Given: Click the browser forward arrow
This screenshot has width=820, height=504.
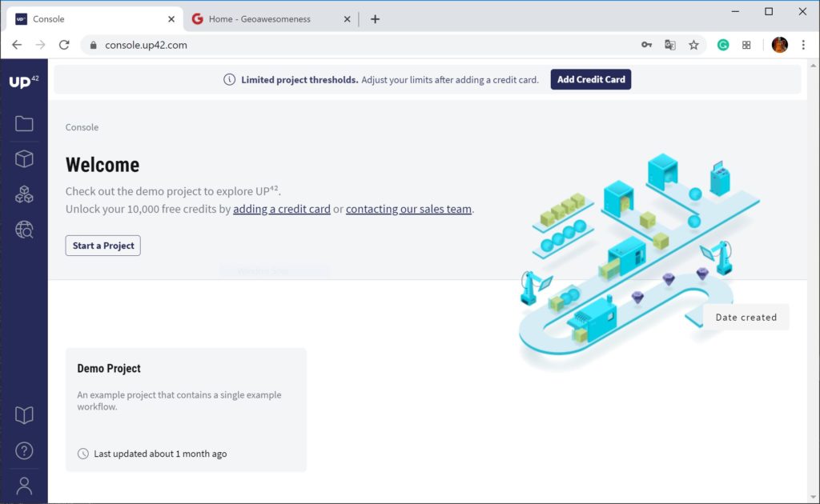Looking at the screenshot, I should coord(40,45).
